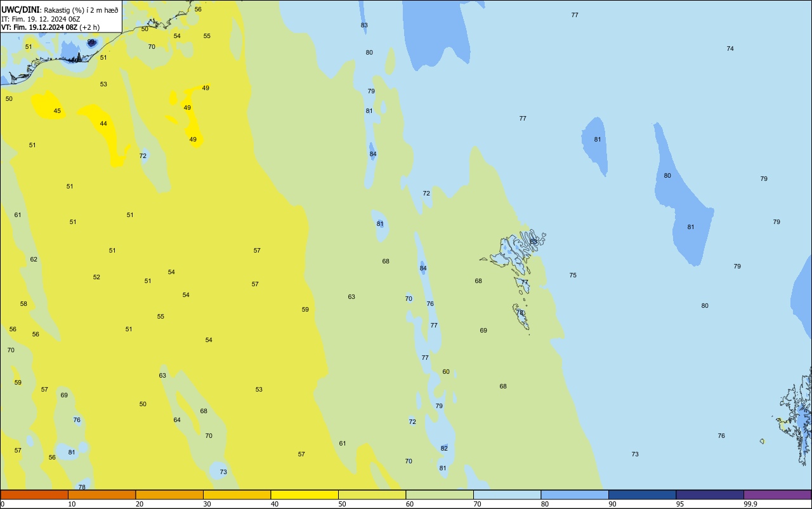Screen dimensions: 812x509
Task: Click the 50–60 yellow-green legend swatch
Action: pyautogui.click(x=372, y=494)
